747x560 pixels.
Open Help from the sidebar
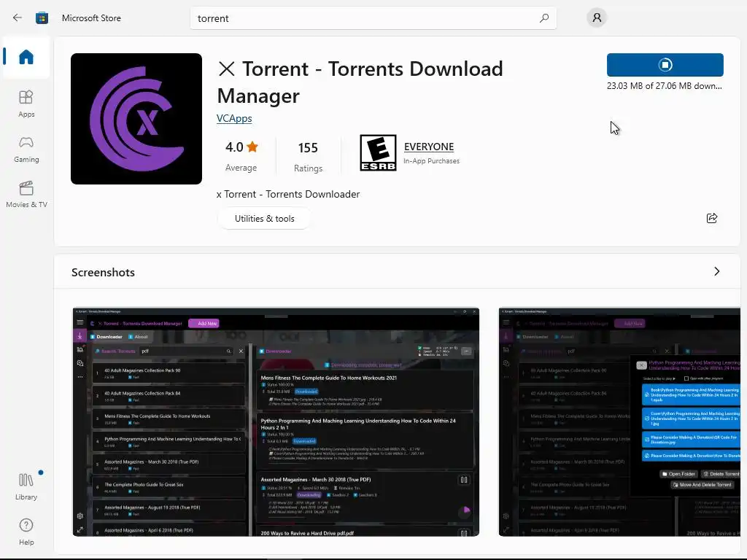click(x=26, y=532)
